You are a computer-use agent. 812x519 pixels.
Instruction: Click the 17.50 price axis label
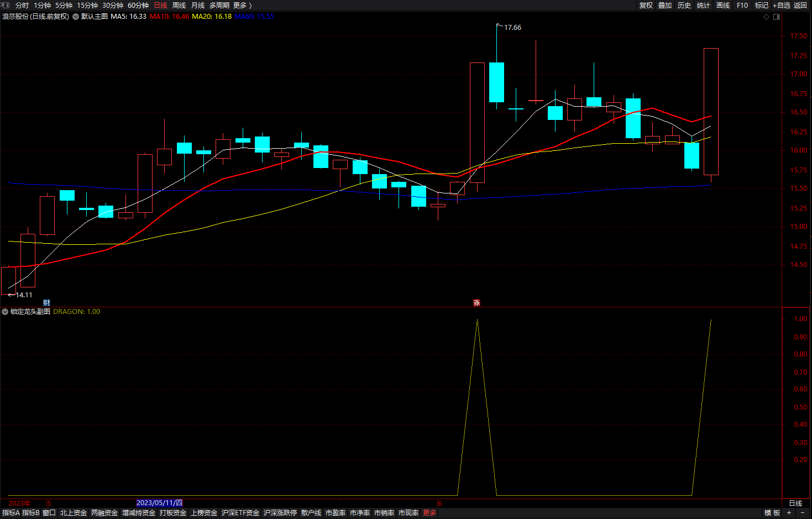[798, 36]
